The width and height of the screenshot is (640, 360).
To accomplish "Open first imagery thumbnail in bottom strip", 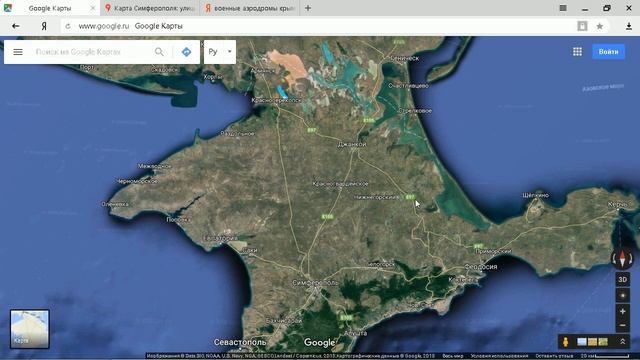I will coord(582,342).
